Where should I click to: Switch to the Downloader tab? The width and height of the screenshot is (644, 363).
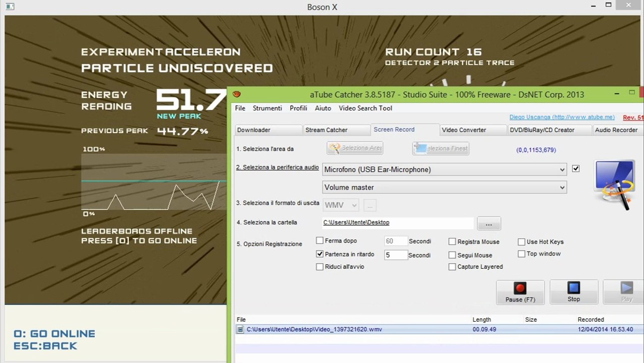pyautogui.click(x=269, y=130)
